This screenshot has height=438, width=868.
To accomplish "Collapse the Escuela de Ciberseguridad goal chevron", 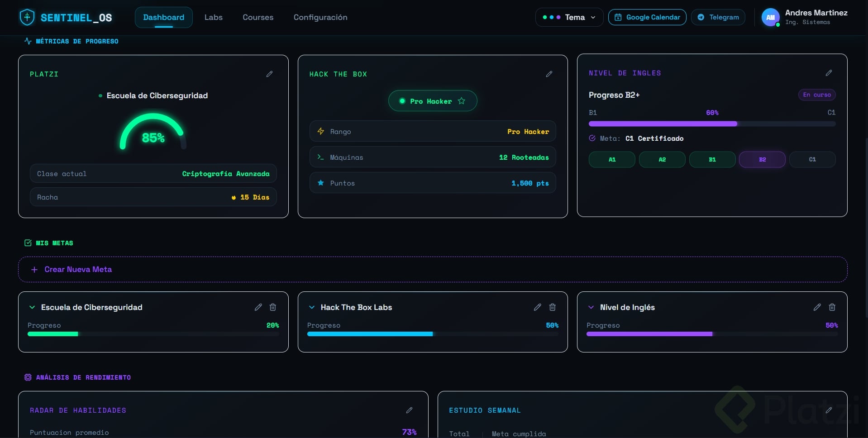I will (32, 307).
